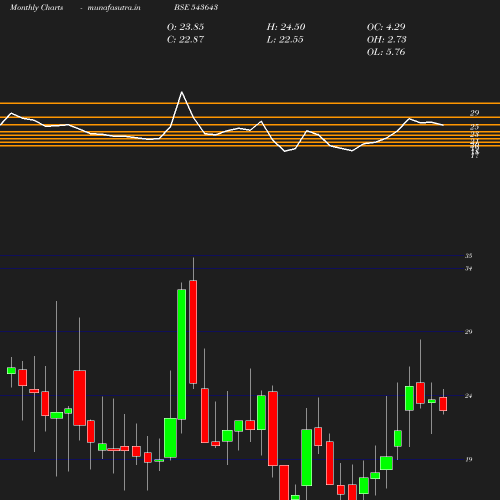Click the tall red candle beside the peak
Screen dimensions: 500x500
tap(193, 332)
